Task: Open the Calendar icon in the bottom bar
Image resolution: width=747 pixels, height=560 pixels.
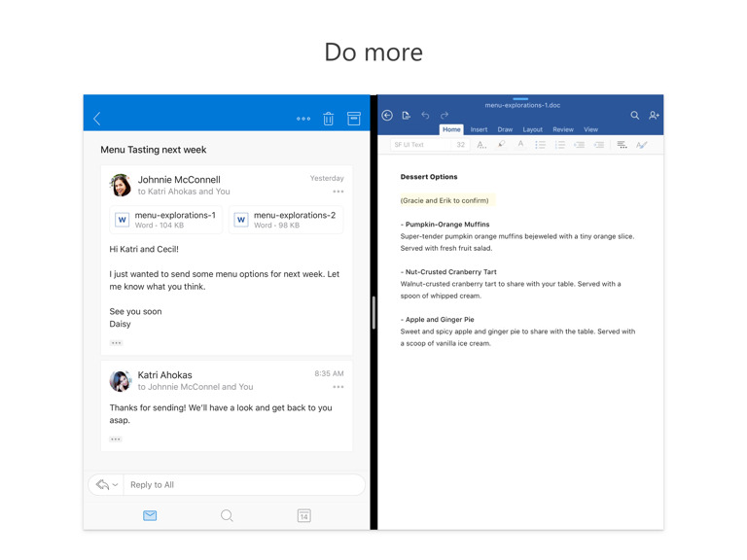Action: [303, 515]
